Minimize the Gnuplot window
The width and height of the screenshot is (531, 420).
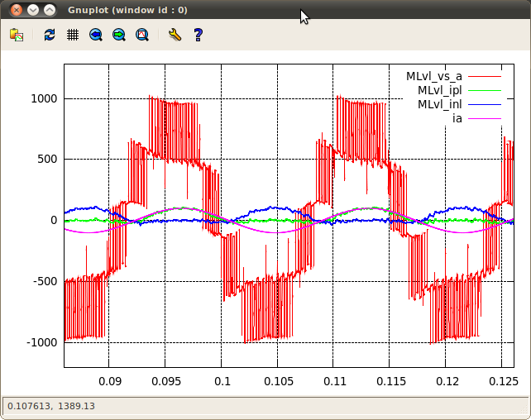click(x=33, y=10)
